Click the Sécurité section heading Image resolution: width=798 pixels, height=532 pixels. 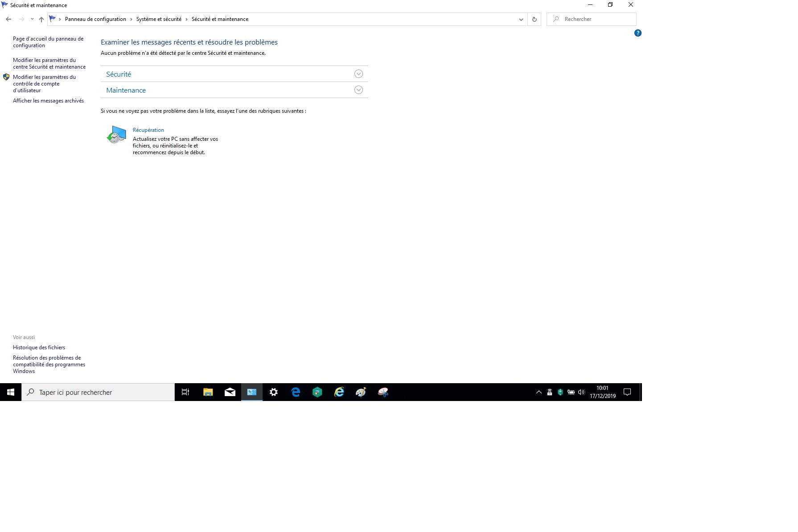[119, 74]
